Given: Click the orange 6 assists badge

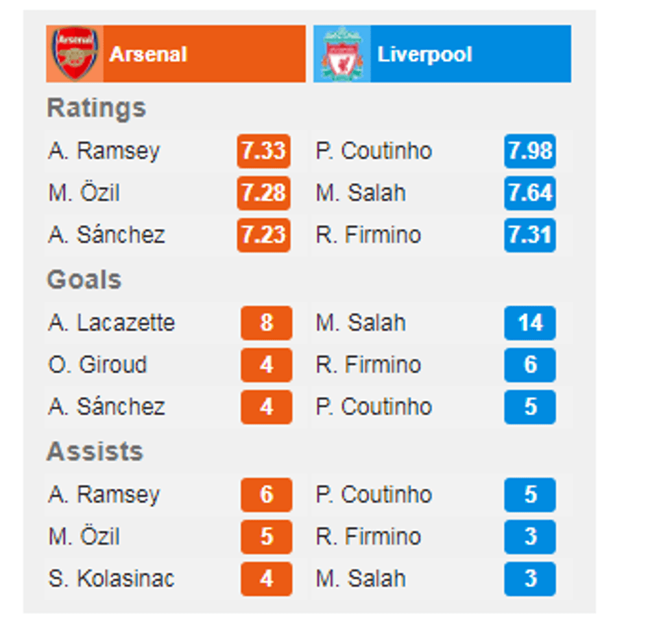Looking at the screenshot, I should click(x=266, y=495).
